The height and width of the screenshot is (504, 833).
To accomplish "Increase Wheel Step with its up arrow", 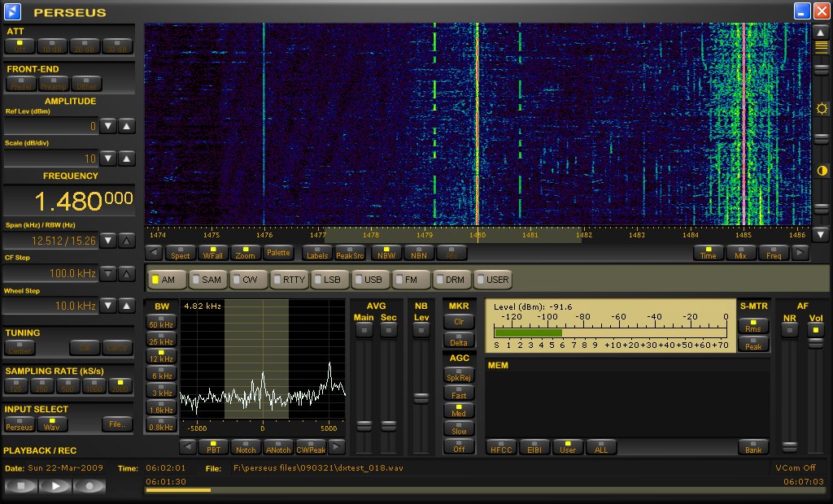I will point(126,306).
